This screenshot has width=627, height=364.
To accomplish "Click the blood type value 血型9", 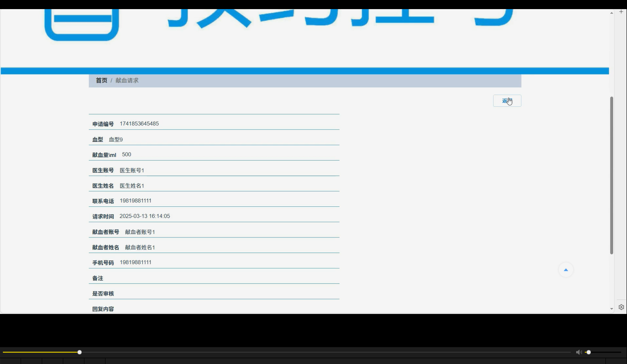I will tap(116, 139).
